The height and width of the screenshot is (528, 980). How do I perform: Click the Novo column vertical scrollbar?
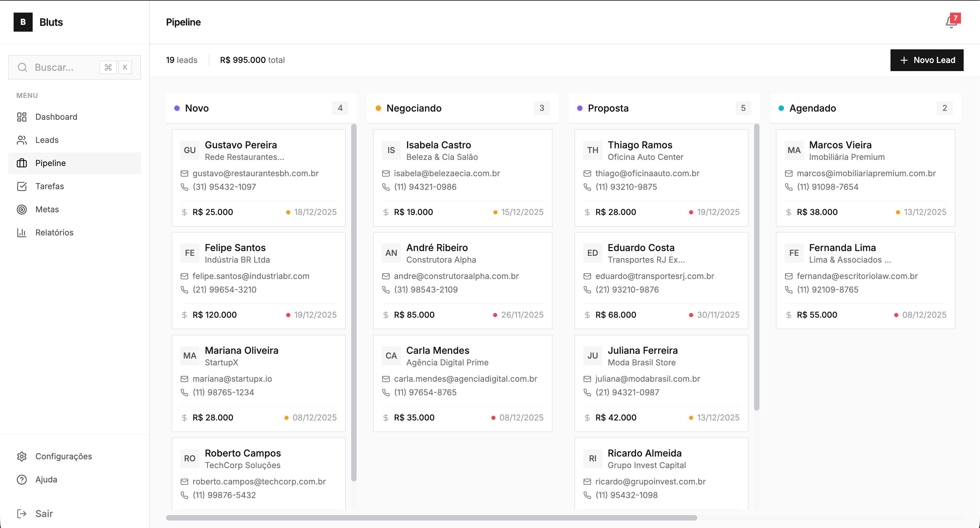[354, 302]
